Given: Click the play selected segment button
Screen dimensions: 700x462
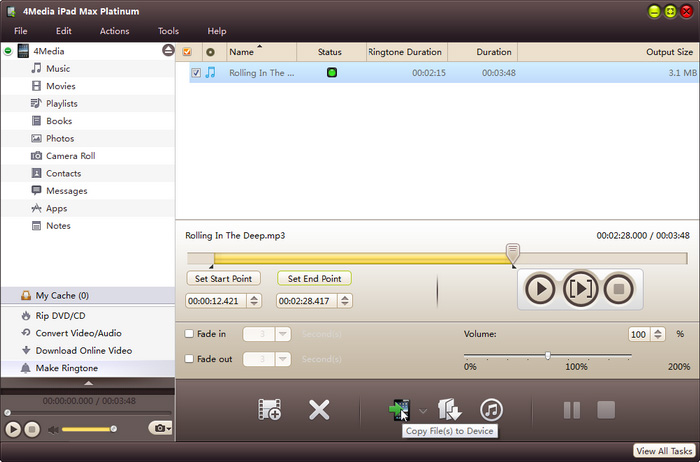Looking at the screenshot, I should [x=580, y=289].
